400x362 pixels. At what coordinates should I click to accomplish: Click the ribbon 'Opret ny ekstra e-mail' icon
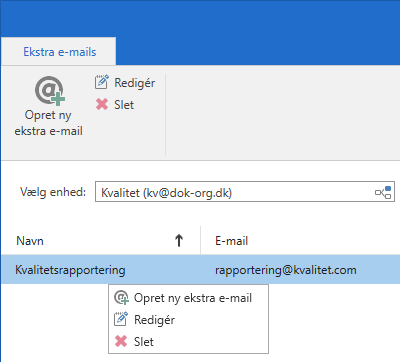[x=50, y=90]
